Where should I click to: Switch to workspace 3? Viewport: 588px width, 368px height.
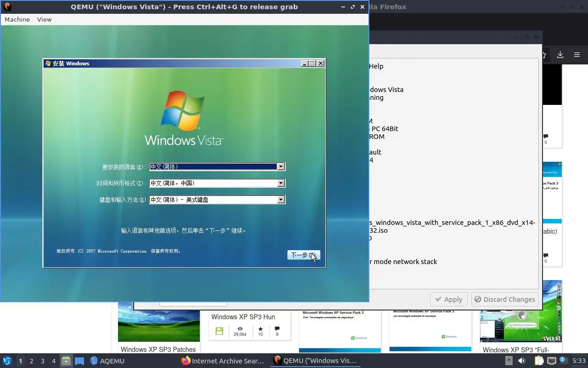[x=43, y=361]
